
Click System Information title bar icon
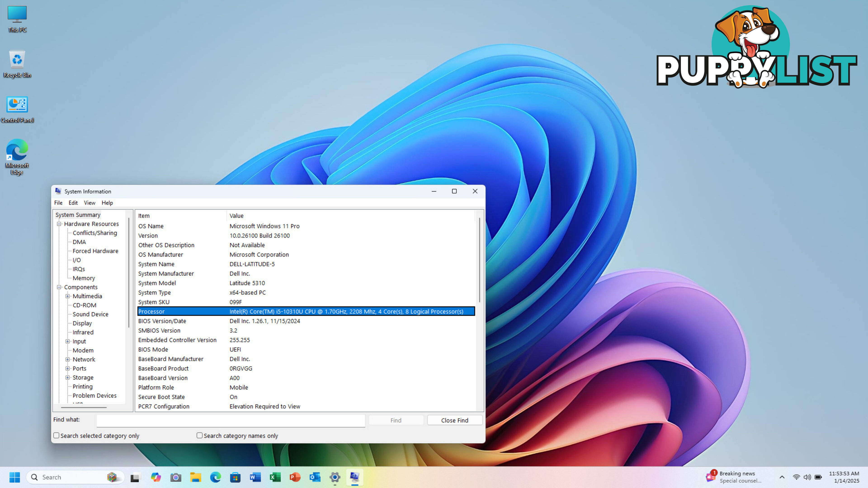coord(58,191)
